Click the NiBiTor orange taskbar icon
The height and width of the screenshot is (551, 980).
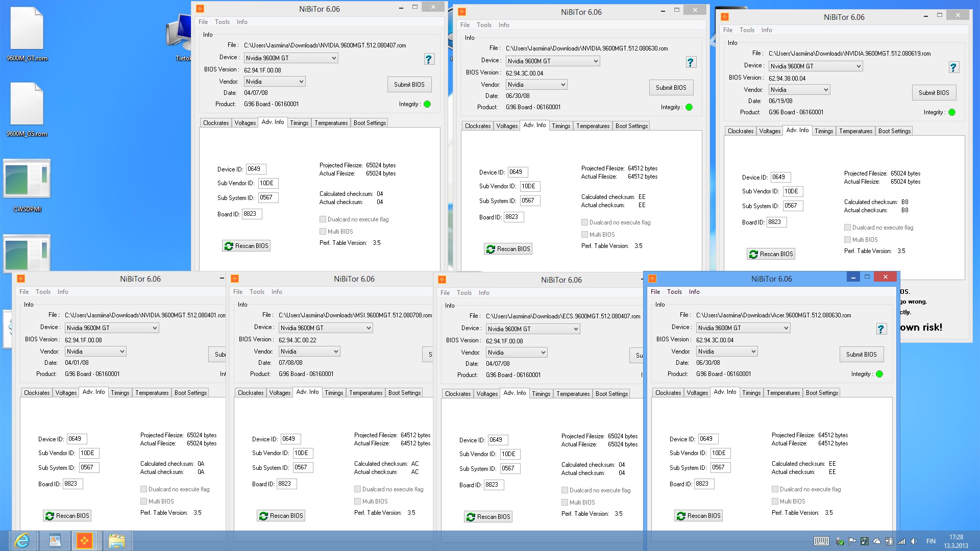coord(84,541)
